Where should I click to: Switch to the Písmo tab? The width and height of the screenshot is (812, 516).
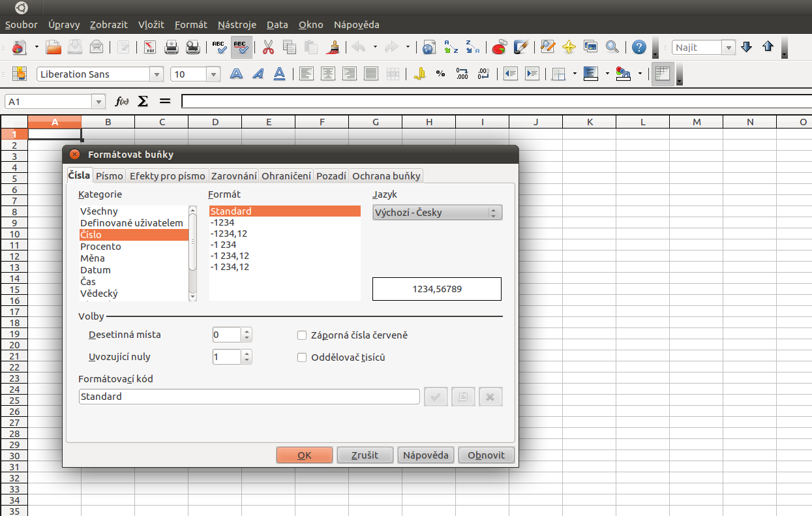pyautogui.click(x=109, y=176)
